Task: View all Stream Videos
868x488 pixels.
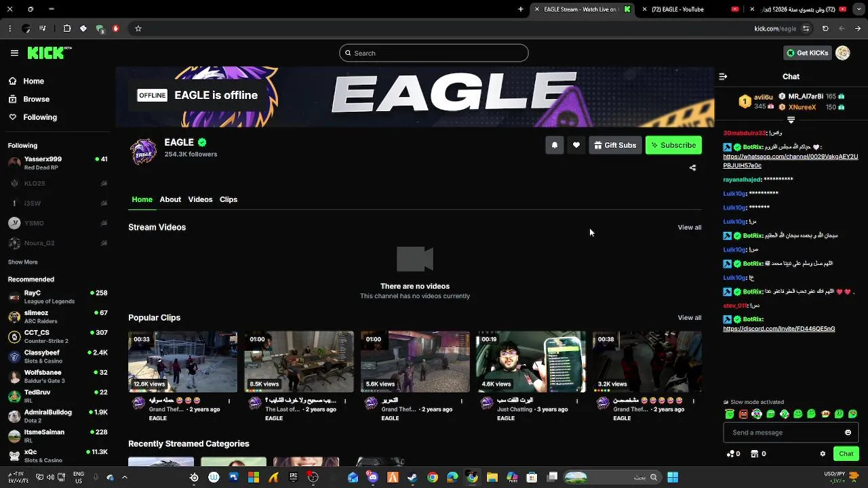Action: pyautogui.click(x=690, y=228)
